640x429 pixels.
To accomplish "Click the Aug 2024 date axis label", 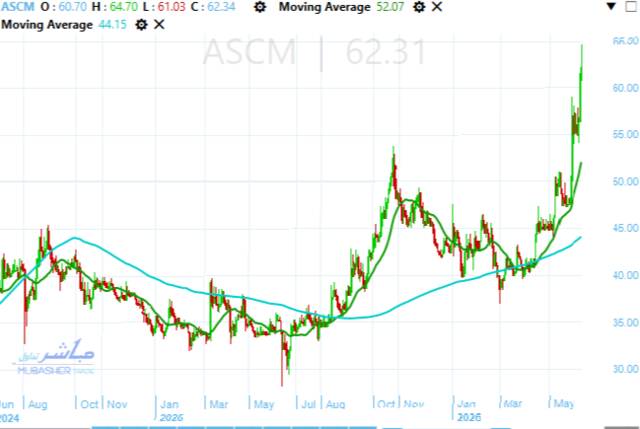I will [x=38, y=405].
